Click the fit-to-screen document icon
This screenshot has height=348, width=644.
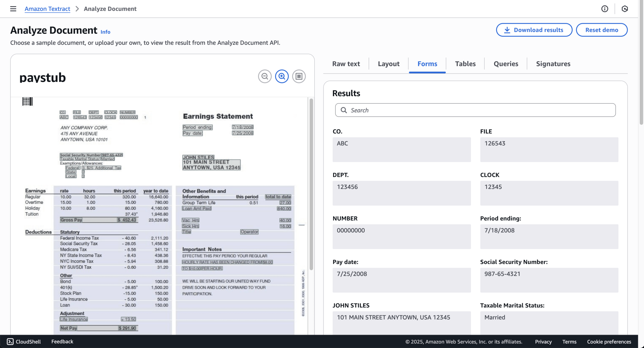[x=299, y=76]
